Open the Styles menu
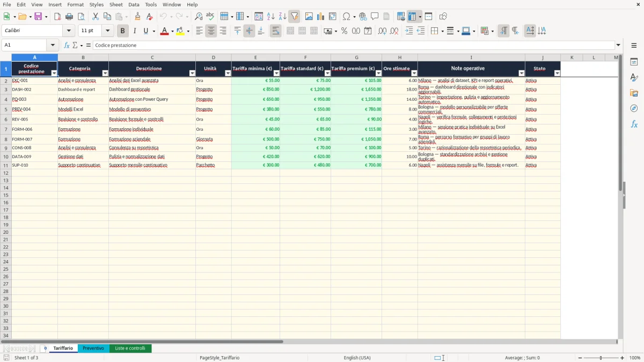644x362 pixels. 97,4
